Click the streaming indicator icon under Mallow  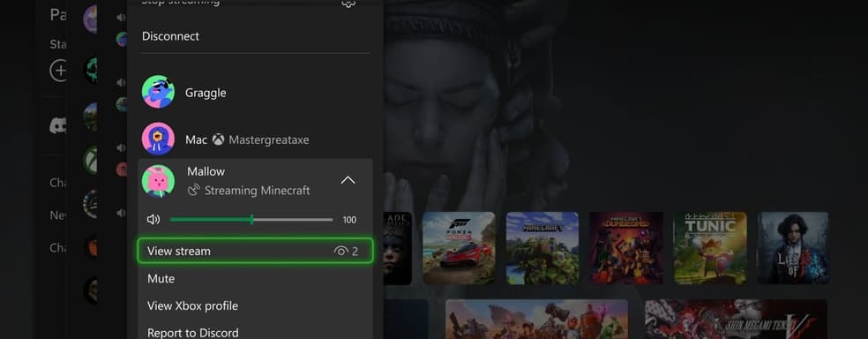coord(193,191)
